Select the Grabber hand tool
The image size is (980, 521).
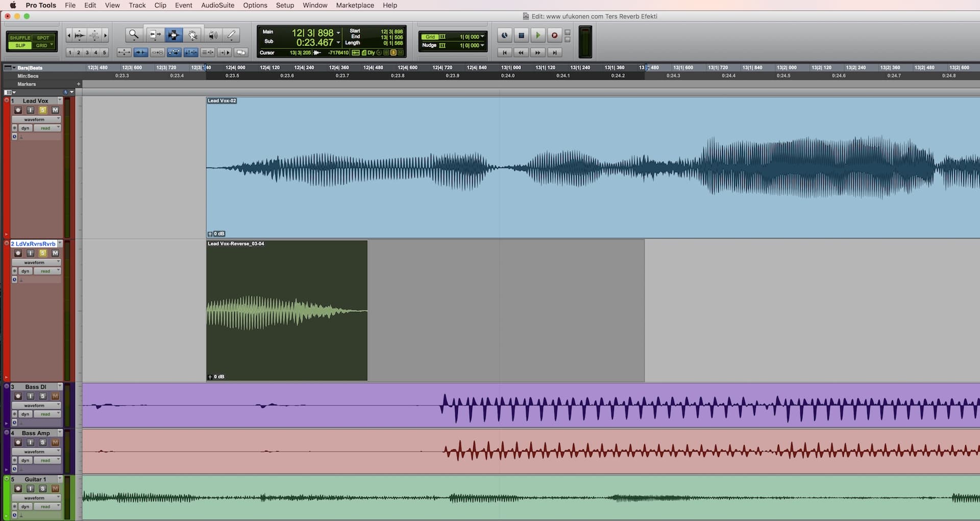click(193, 35)
